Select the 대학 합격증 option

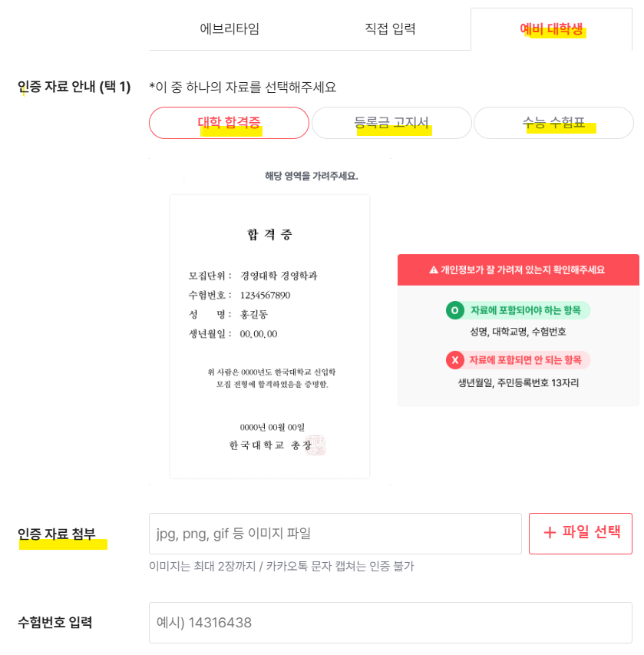(229, 122)
